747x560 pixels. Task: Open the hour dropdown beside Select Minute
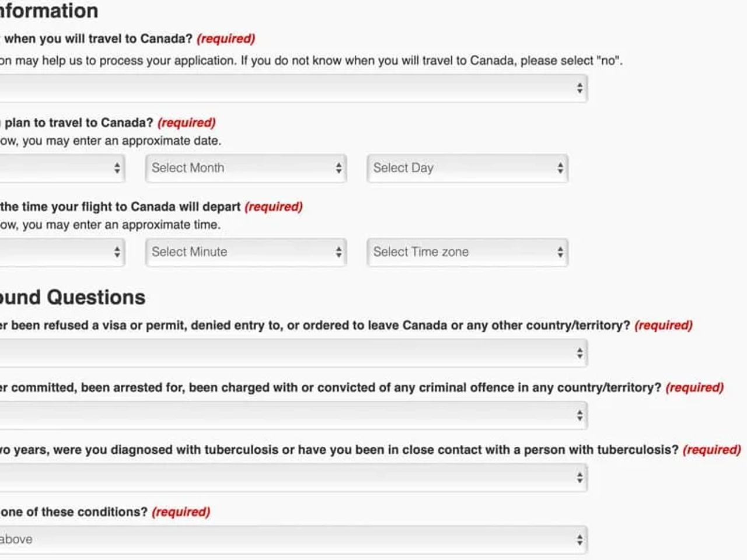point(62,252)
